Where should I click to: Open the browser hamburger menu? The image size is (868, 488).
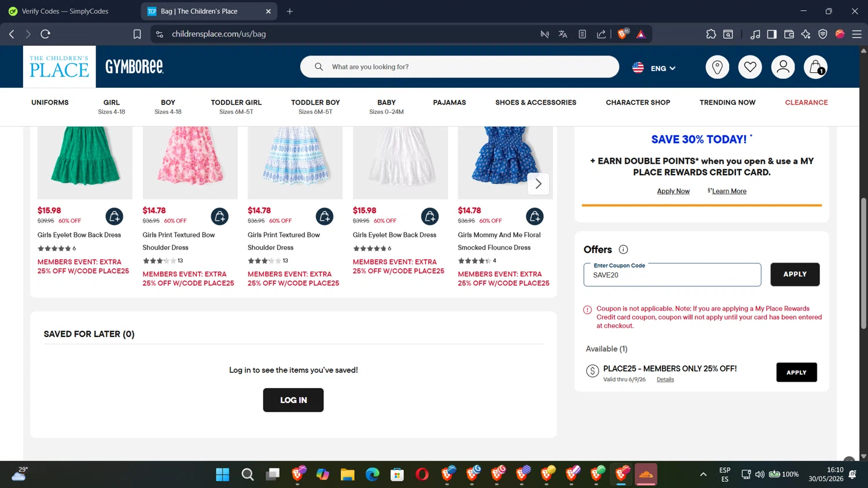[x=857, y=34]
